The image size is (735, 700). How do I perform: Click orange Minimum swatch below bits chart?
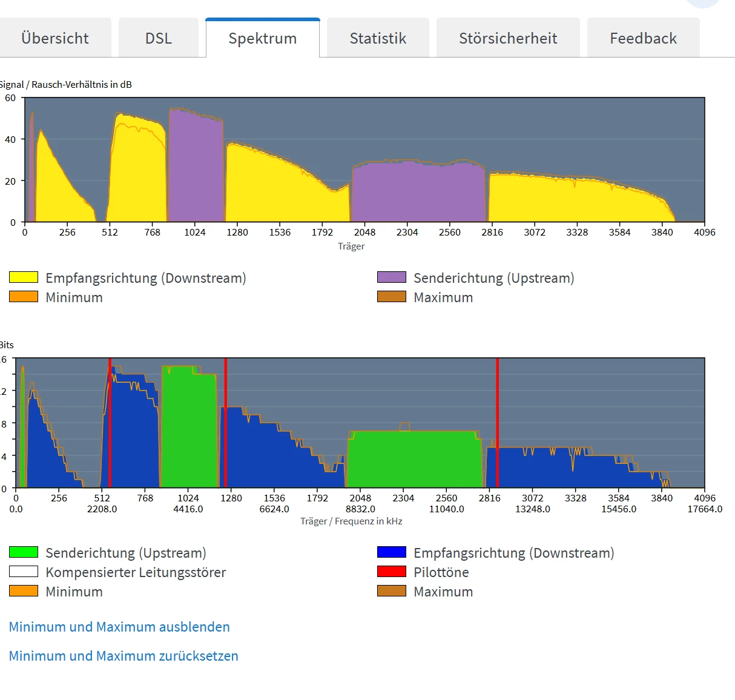pyautogui.click(x=24, y=591)
